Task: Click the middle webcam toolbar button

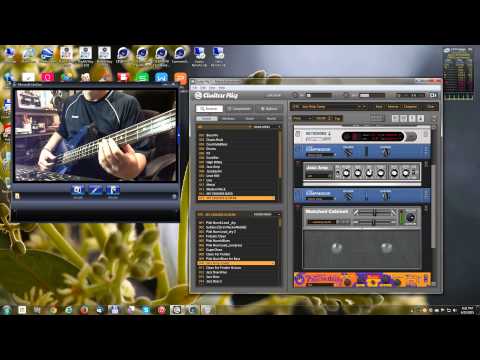Action: pos(95,190)
